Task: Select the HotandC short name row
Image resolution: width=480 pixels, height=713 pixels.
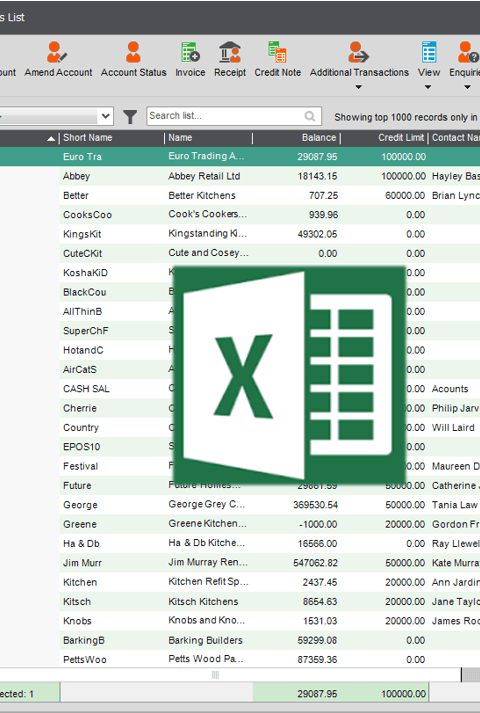Action: click(83, 350)
